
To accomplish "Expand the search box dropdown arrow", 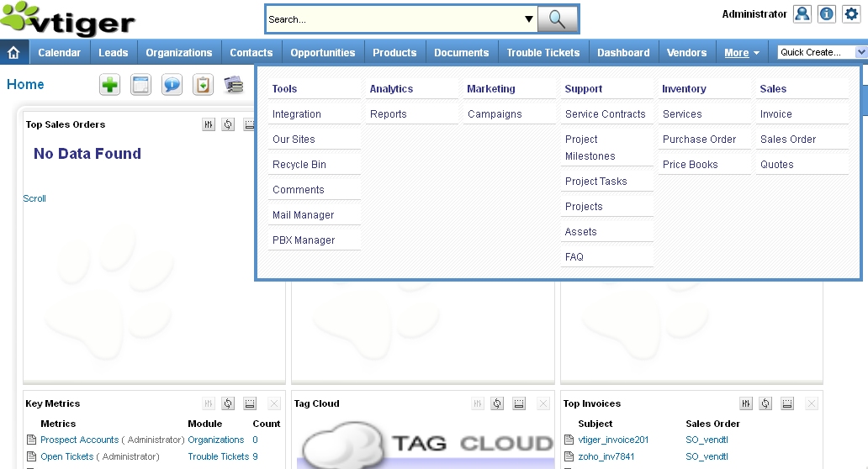I will pyautogui.click(x=529, y=18).
